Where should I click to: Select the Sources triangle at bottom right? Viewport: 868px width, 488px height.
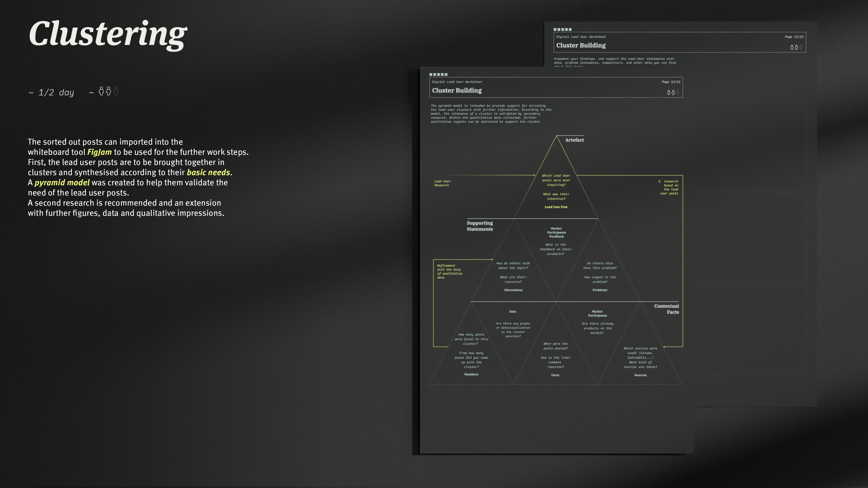pyautogui.click(x=640, y=375)
